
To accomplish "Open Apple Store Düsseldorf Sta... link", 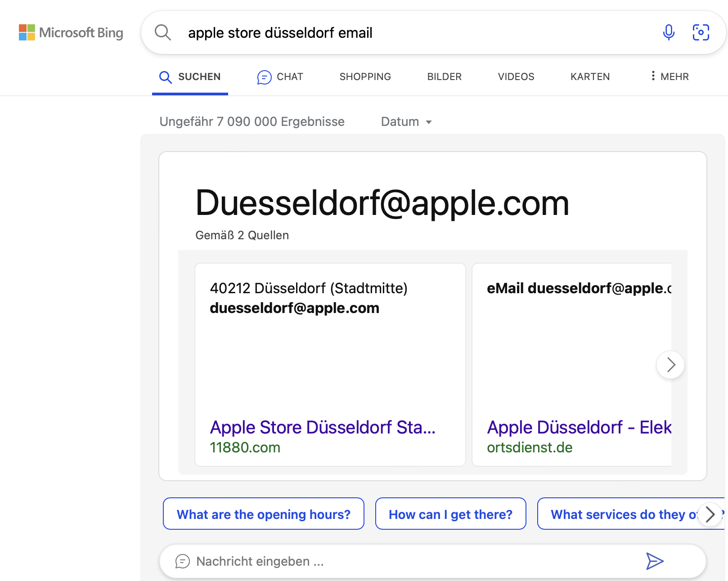I will (323, 427).
